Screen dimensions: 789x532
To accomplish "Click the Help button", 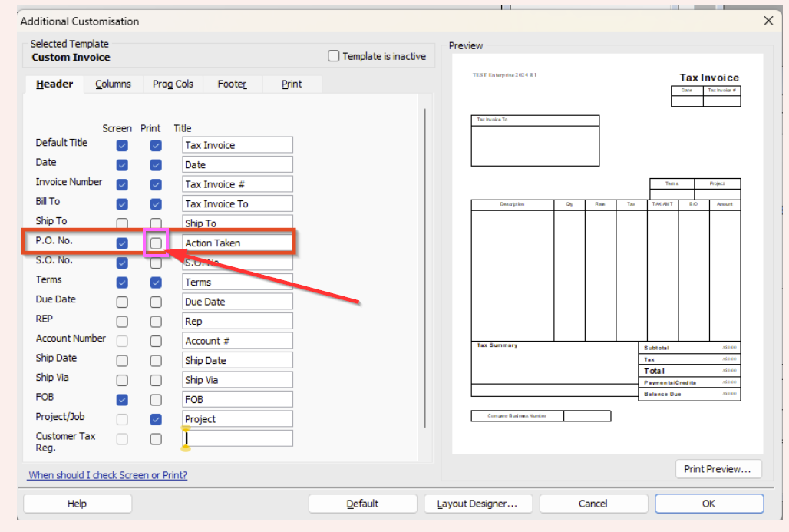I will click(x=78, y=504).
